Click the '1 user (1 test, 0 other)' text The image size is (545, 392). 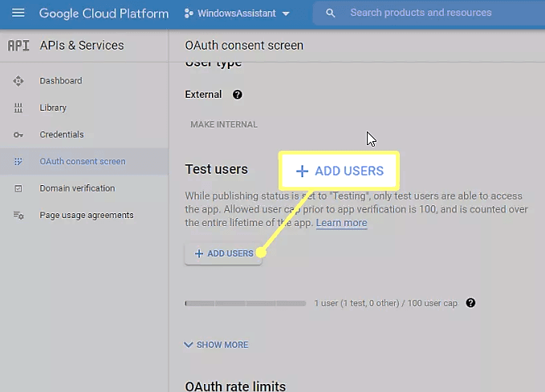coord(356,303)
